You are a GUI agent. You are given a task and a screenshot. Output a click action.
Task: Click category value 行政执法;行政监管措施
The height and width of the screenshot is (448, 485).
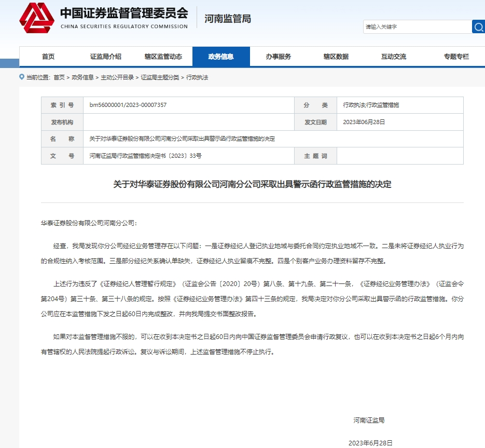pos(371,105)
